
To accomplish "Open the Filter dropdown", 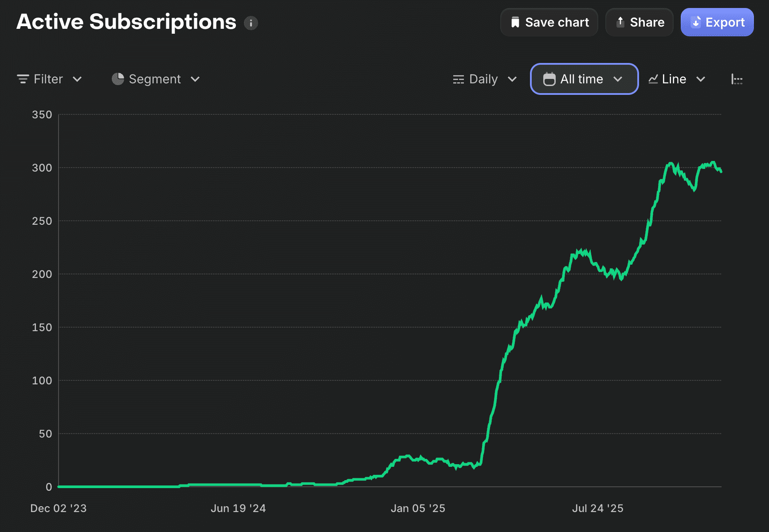I will (x=50, y=79).
